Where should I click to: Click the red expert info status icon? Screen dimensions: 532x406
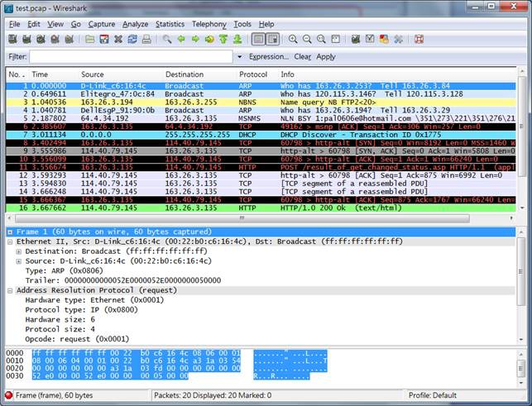[x=9, y=395]
